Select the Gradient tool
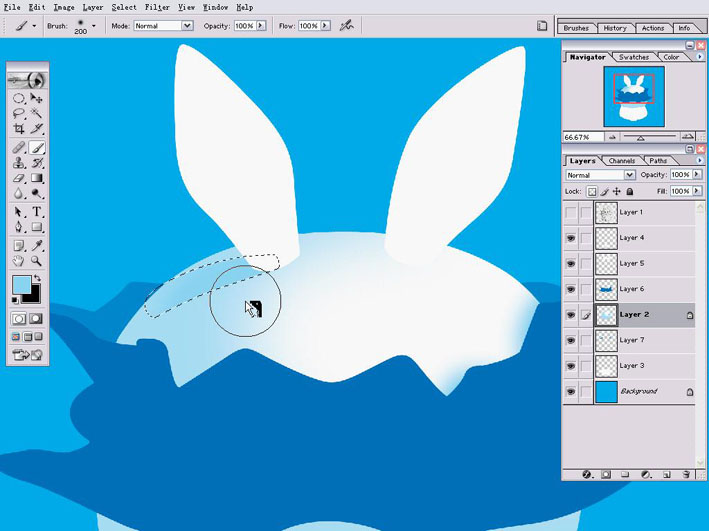Viewport: 709px width, 531px height. pos(37,178)
